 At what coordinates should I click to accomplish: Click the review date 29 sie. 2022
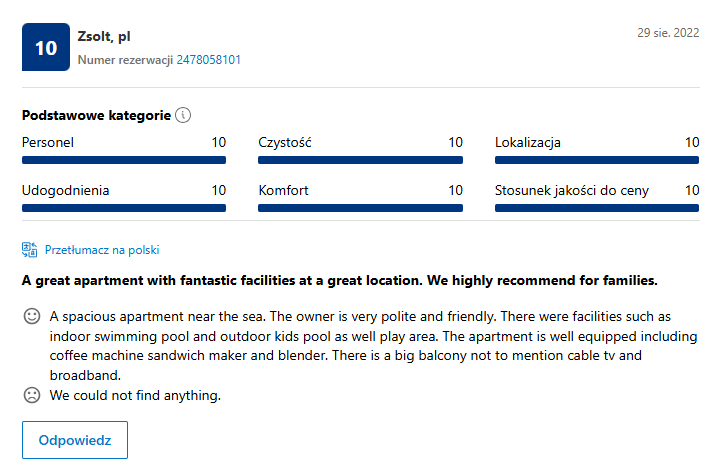point(668,33)
